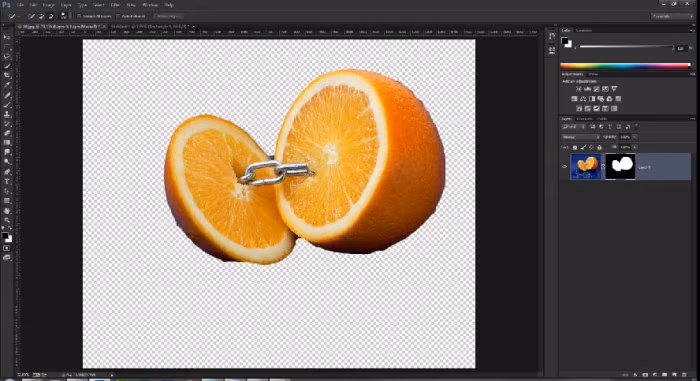The height and width of the screenshot is (381, 700).
Task: Add a Hue/Saturation adjustment
Action: pyautogui.click(x=575, y=99)
